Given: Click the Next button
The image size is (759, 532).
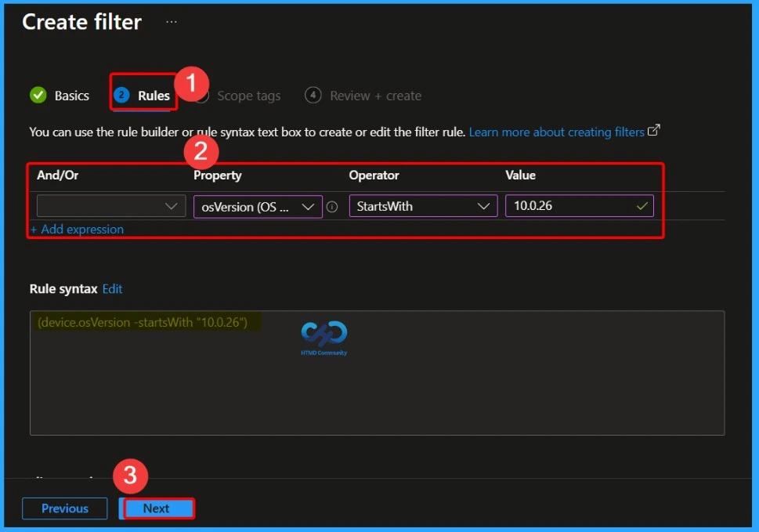Looking at the screenshot, I should pyautogui.click(x=157, y=508).
